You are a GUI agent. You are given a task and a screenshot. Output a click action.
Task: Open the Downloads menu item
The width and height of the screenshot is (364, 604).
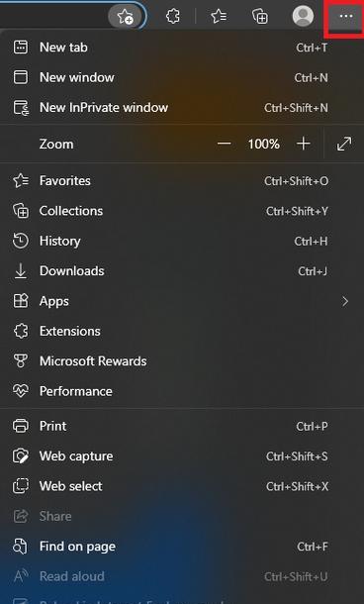pos(182,271)
